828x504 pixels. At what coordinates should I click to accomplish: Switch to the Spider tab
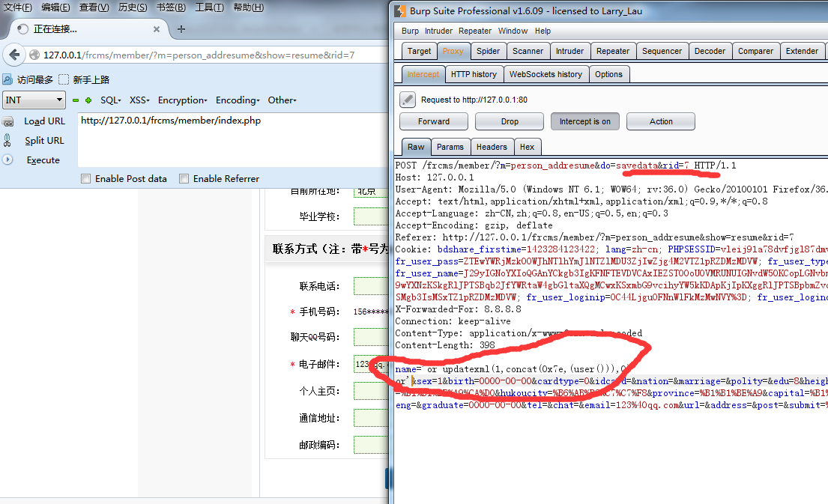click(488, 51)
